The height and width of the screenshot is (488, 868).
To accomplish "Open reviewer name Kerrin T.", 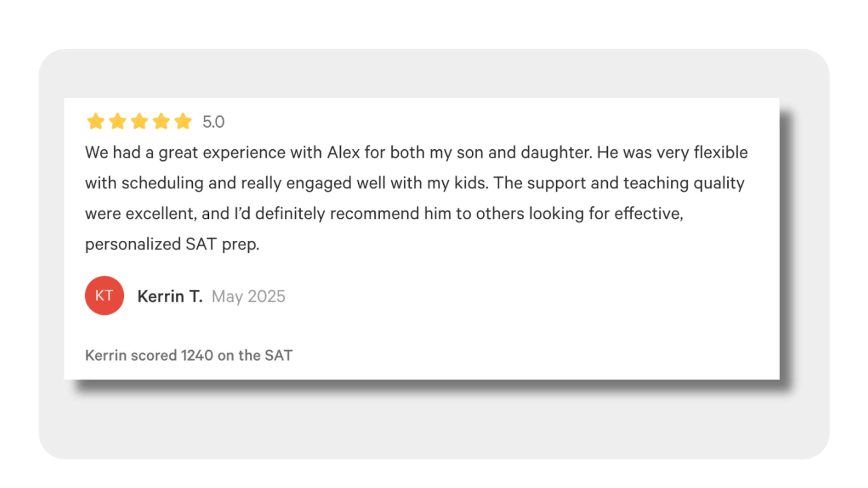I will point(170,296).
